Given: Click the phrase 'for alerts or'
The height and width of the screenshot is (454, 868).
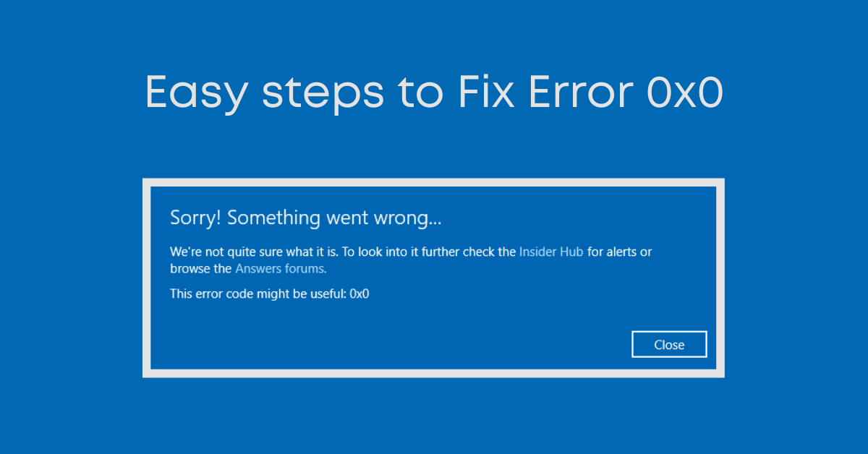Looking at the screenshot, I should tap(618, 252).
